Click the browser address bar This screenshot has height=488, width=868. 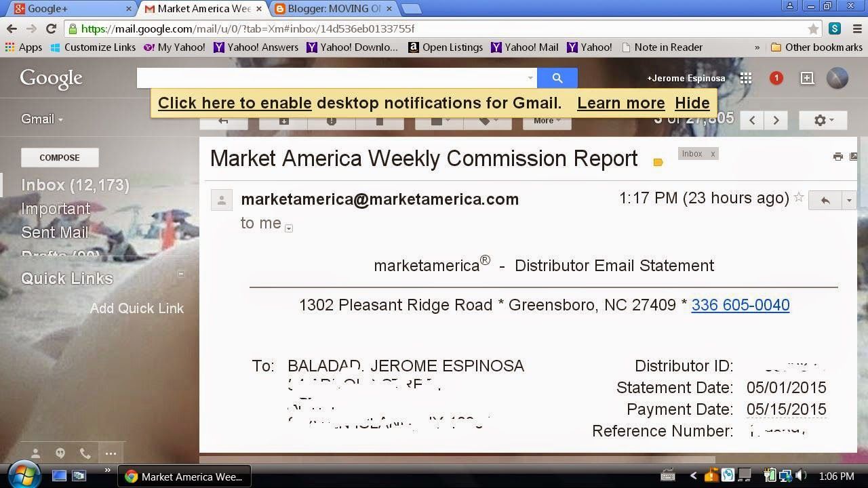[x=443, y=28]
